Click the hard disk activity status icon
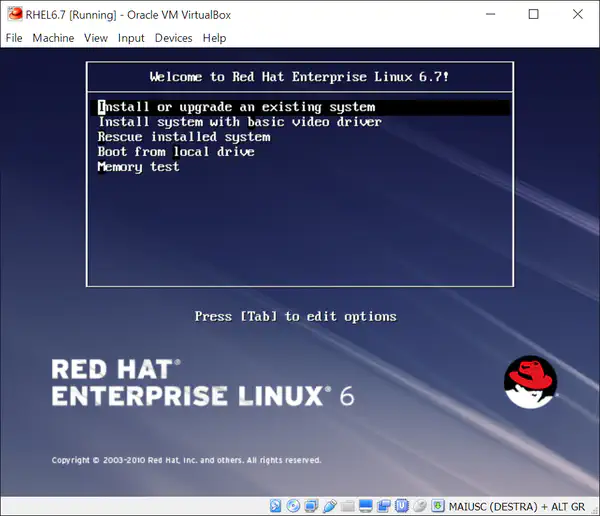Image resolution: width=600 pixels, height=516 pixels. tap(275, 506)
